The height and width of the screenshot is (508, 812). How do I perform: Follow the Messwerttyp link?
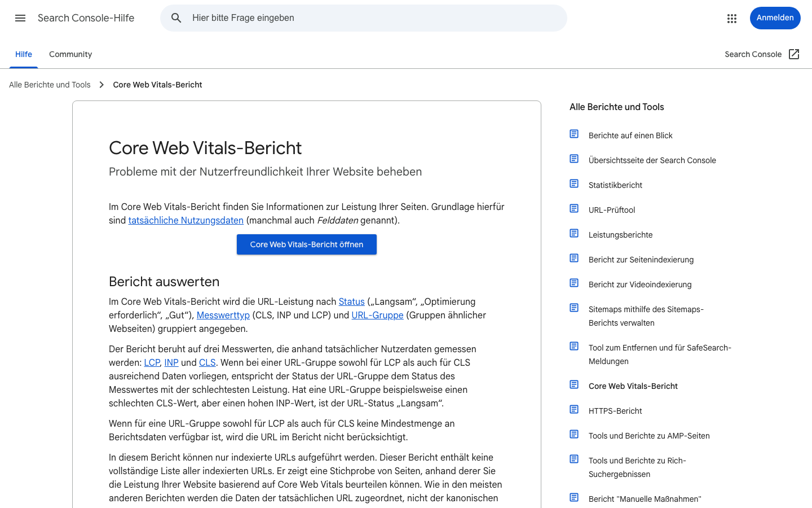pyautogui.click(x=223, y=315)
